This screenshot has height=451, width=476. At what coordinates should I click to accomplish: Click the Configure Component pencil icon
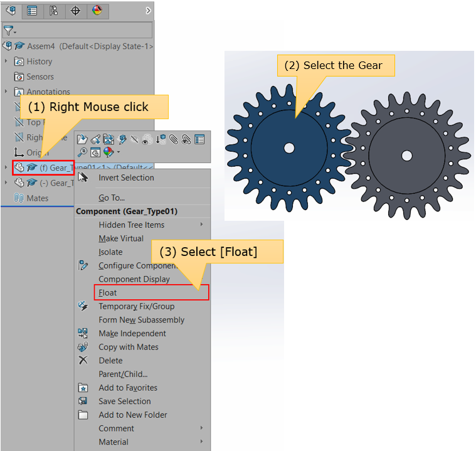click(83, 265)
